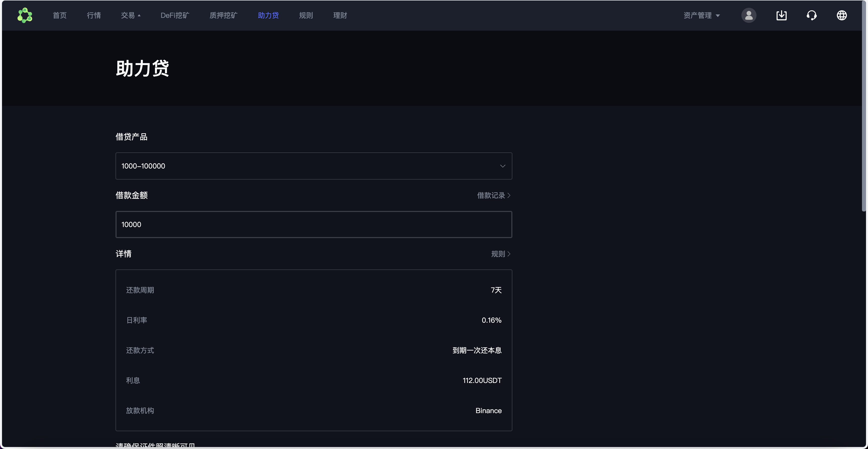Navigate to 理财 in the top menu
The height and width of the screenshot is (449, 868).
(340, 15)
